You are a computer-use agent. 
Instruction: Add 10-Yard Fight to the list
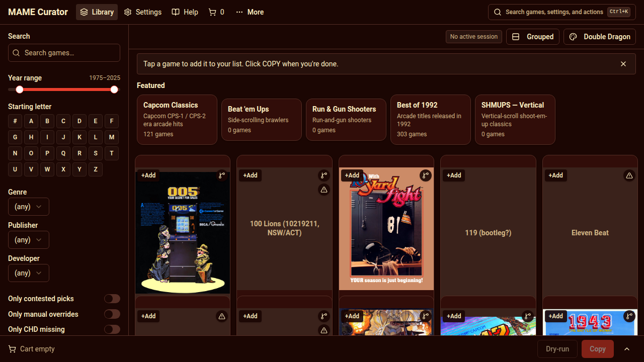click(x=352, y=175)
